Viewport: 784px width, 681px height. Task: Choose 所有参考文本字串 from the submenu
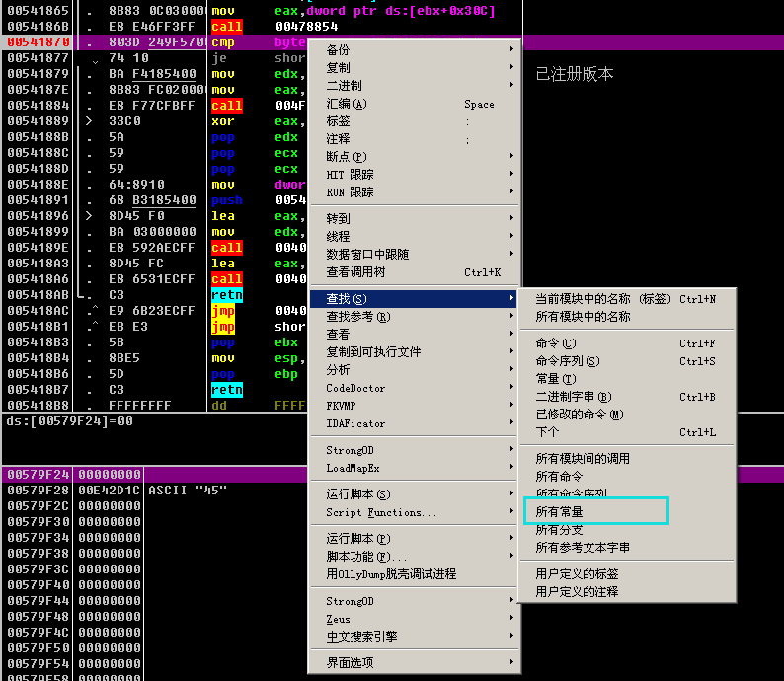583,547
